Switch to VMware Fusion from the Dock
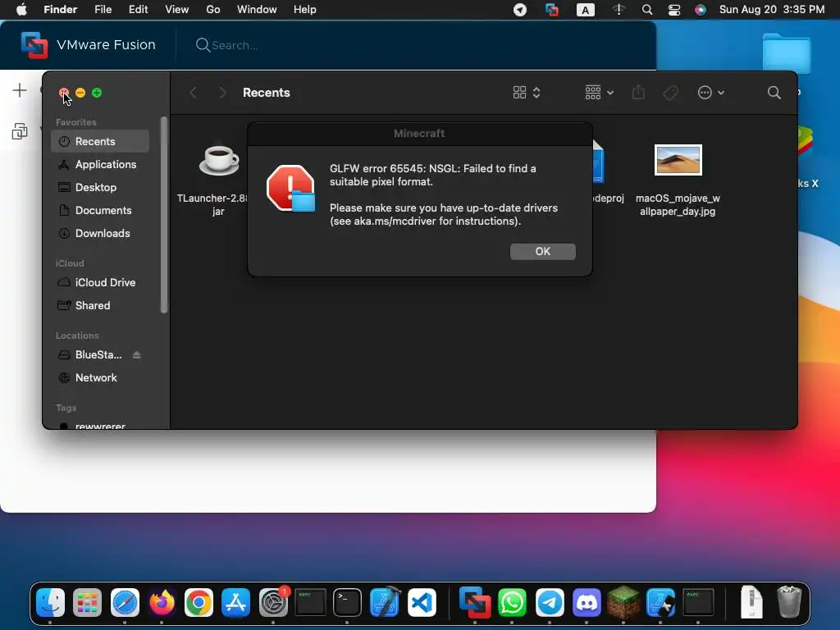The height and width of the screenshot is (630, 840). pos(475,602)
